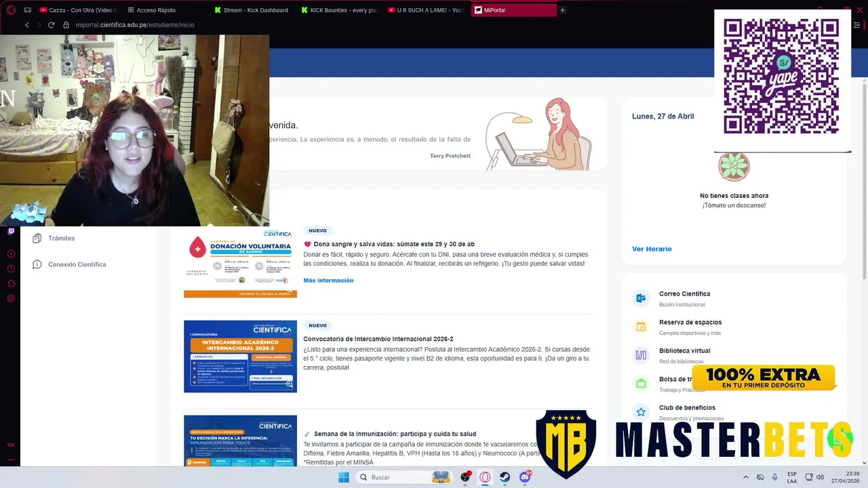The width and height of the screenshot is (868, 488).
Task: Click the Trámites documents icon
Action: click(x=37, y=238)
